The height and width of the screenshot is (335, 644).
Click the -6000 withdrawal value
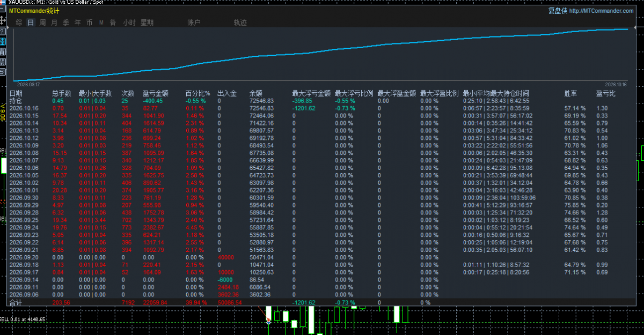[x=226, y=280]
